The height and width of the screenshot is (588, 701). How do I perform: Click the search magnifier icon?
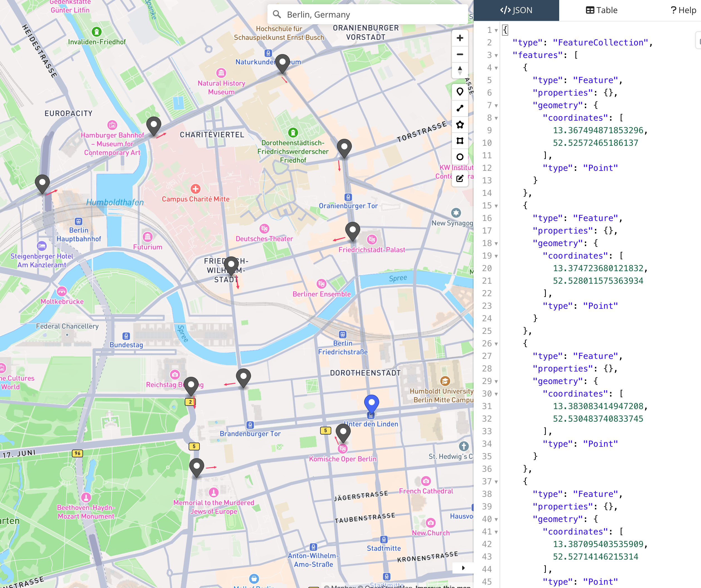[277, 14]
